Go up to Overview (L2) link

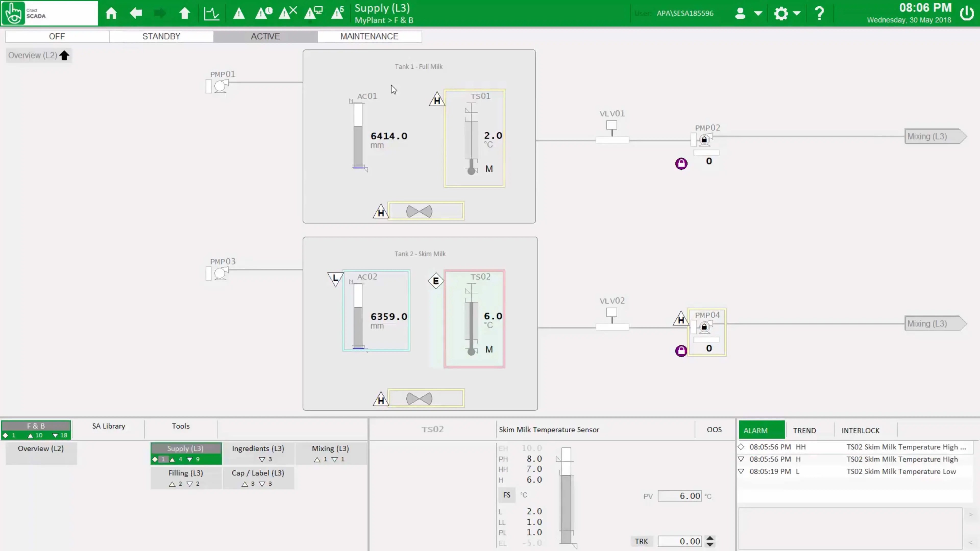pos(39,56)
